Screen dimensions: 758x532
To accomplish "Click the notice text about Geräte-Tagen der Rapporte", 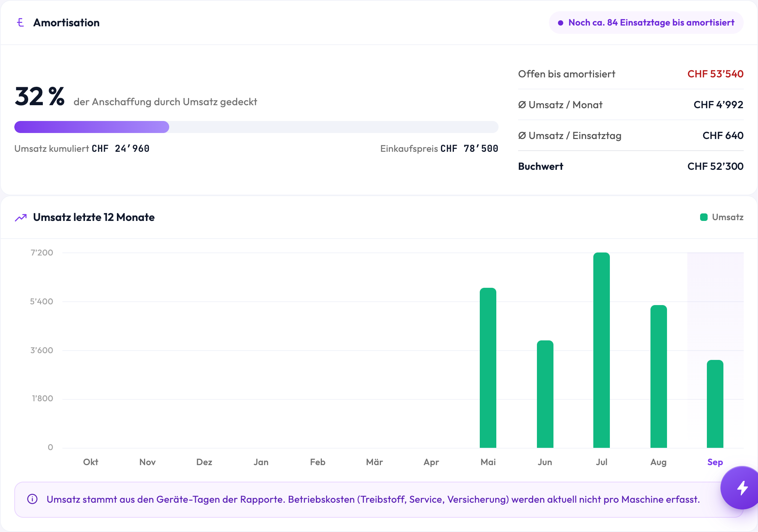I will pos(373,499).
